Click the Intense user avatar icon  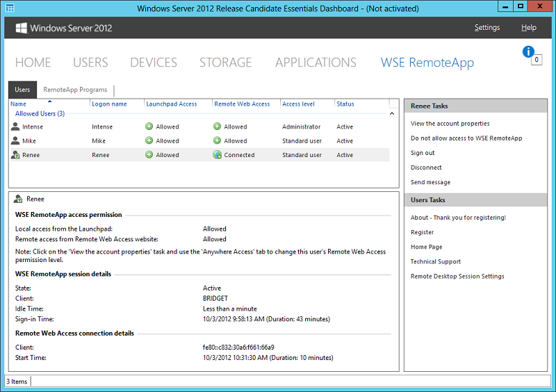click(x=15, y=126)
